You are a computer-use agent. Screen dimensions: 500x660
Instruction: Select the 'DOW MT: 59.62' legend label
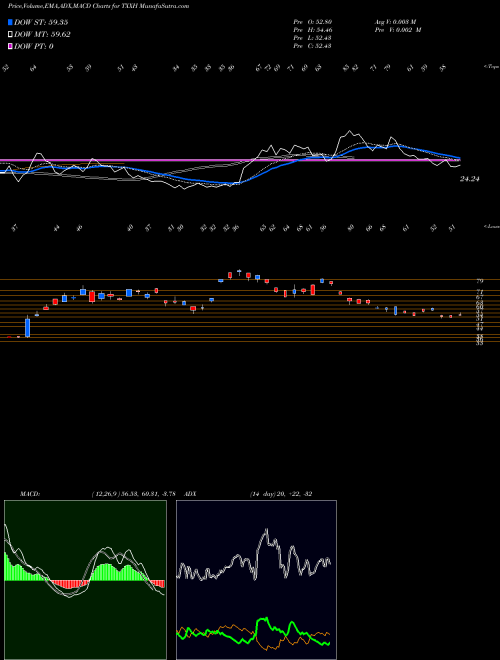(42, 35)
